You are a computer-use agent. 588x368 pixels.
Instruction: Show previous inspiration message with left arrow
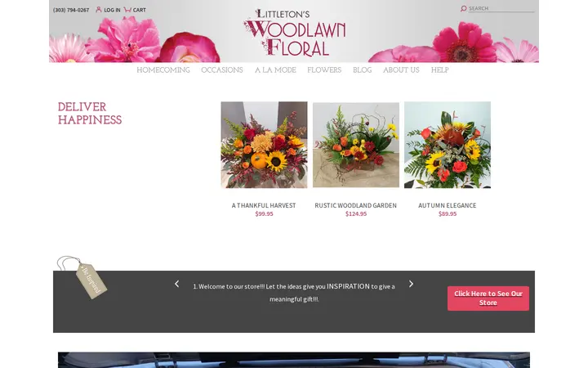176,284
